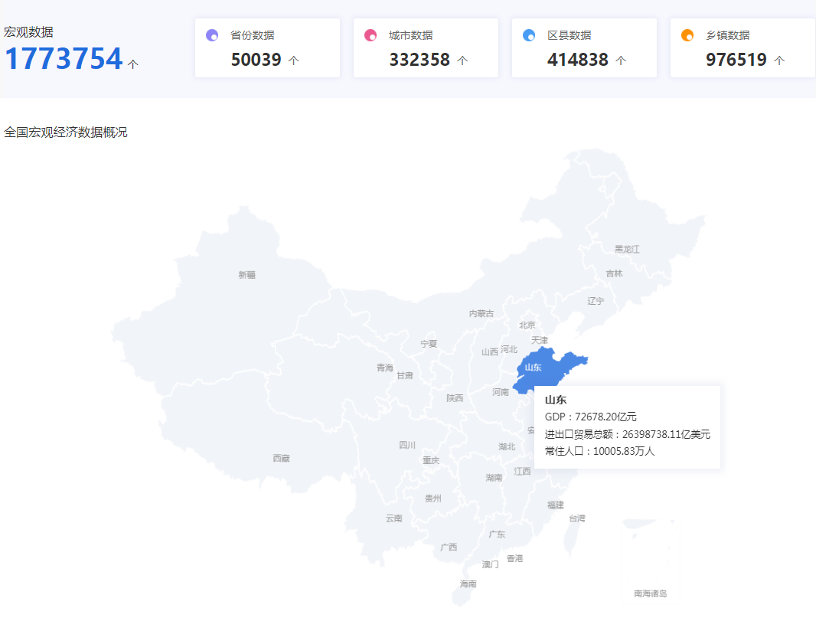Select 台湾 on the map

click(x=576, y=518)
